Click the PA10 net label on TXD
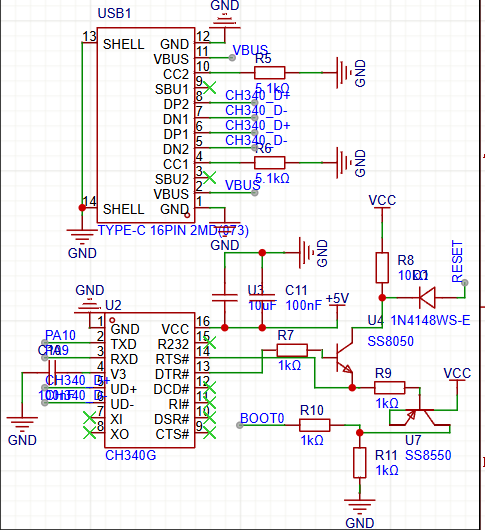 pos(60,335)
